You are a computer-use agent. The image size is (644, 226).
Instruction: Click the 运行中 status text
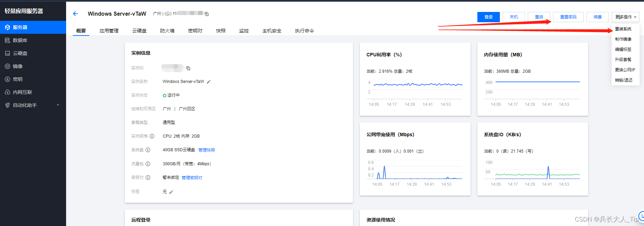pos(173,95)
